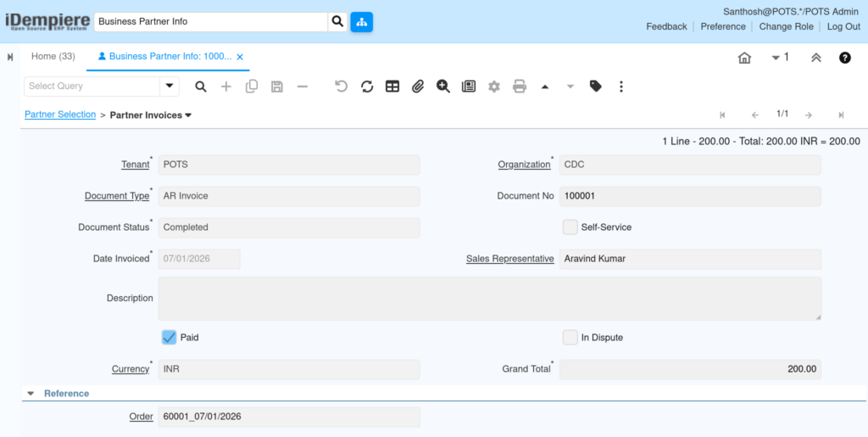Screen dimensions: 868x437
Task: Toggle the In Dispute checkbox
Action: point(570,338)
